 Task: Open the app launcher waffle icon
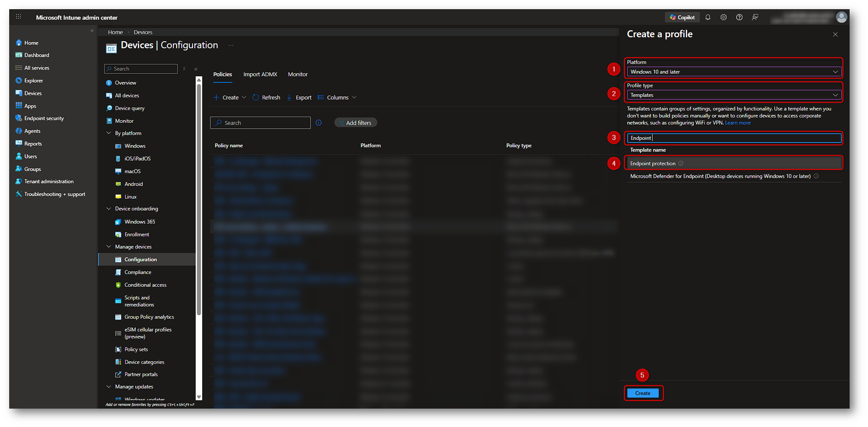click(18, 17)
